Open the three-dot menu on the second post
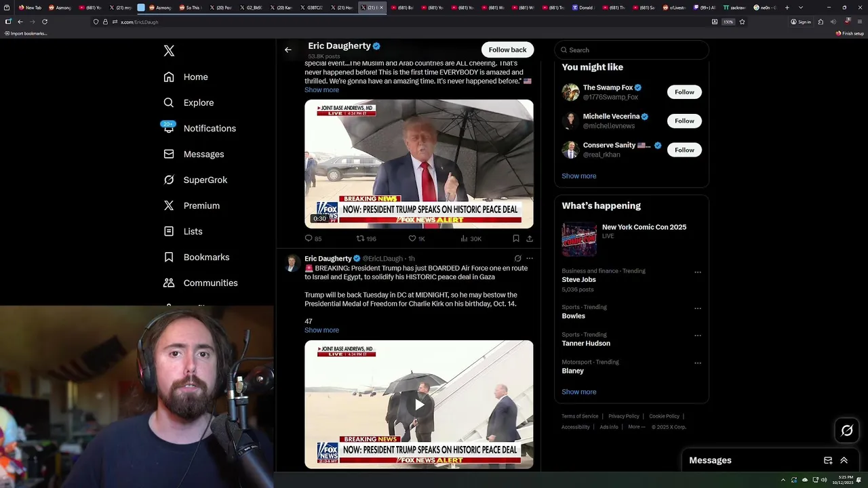The height and width of the screenshot is (488, 868). coord(530,258)
